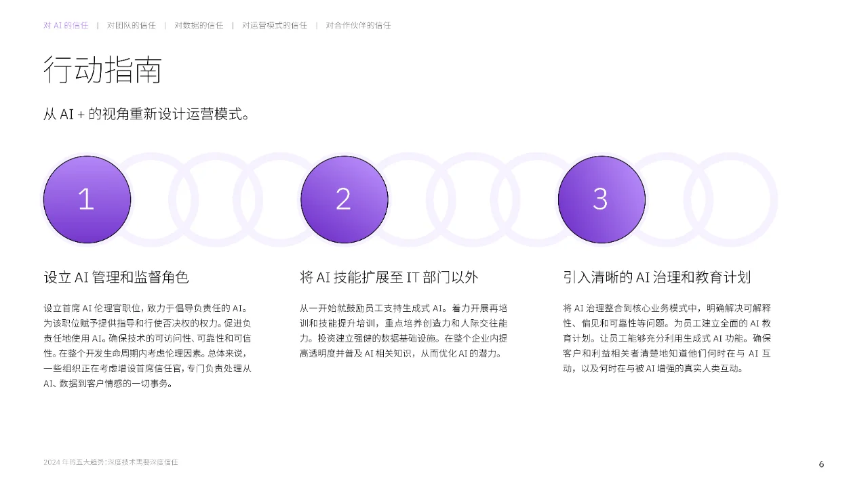Select the heading 将 AI 技能扩展至 IT 部门以外
This screenshot has width=868, height=488.
tap(389, 277)
